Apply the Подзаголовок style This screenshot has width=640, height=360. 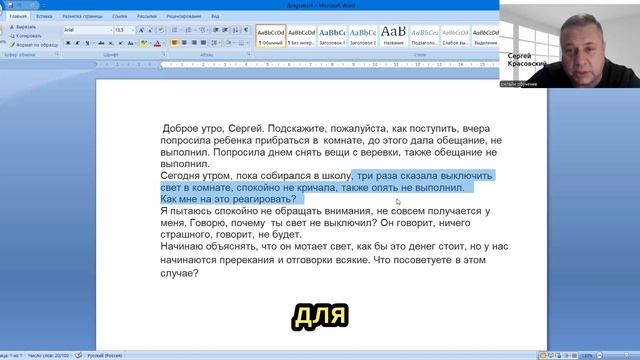click(424, 36)
